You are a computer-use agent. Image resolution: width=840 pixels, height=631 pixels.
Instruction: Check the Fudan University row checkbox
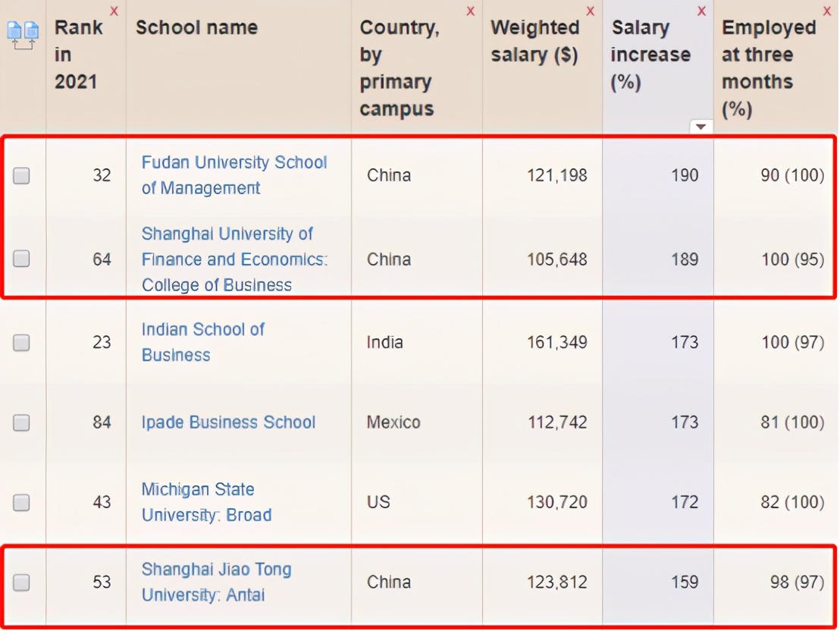pos(22,176)
